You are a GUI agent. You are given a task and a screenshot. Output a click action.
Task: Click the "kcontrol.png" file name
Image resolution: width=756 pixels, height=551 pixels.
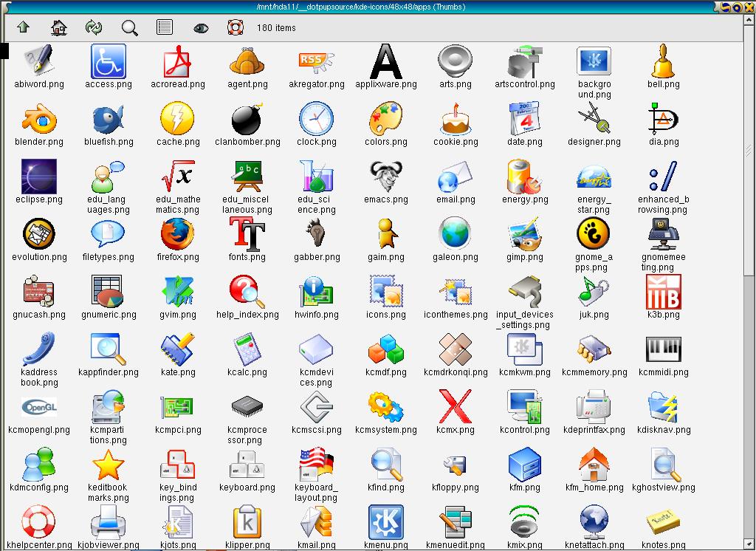(525, 429)
